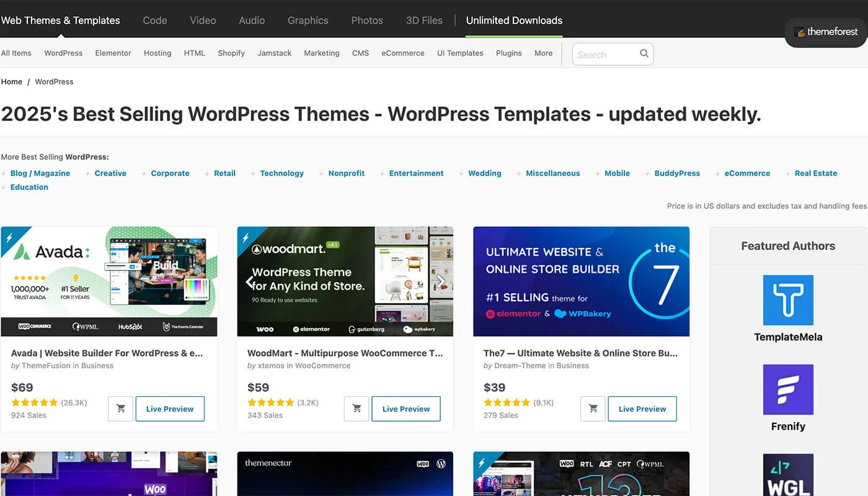Navigate Home via the breadcrumb link
Screen dimensions: 868x496
click(11, 81)
